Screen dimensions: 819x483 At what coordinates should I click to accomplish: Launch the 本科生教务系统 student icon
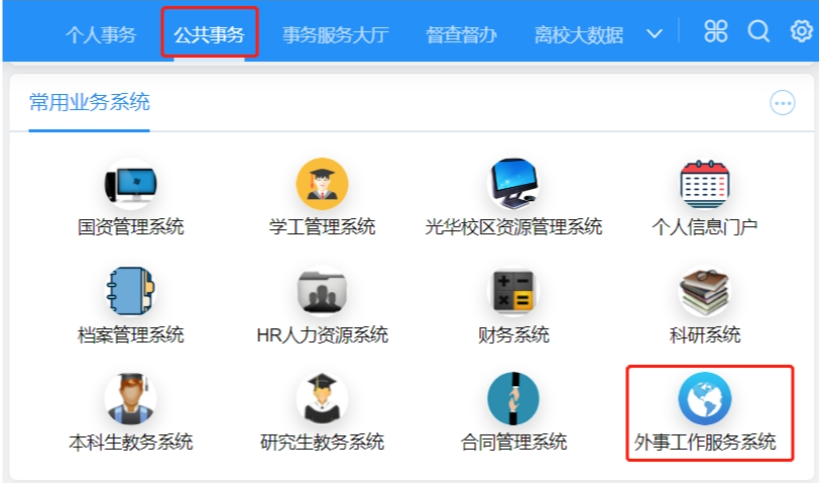(x=131, y=399)
